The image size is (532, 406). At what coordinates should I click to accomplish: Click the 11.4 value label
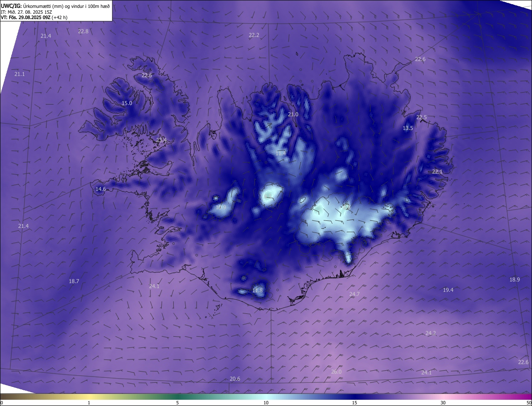[x=281, y=153]
